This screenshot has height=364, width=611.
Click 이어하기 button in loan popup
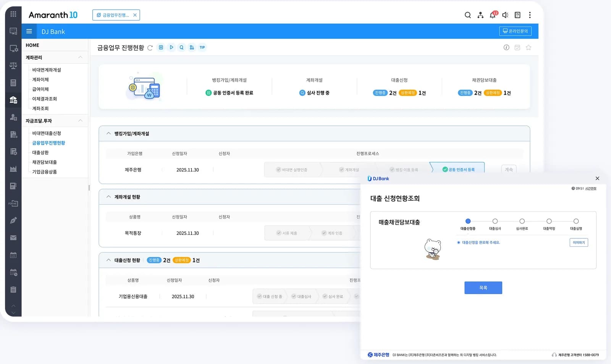point(579,243)
